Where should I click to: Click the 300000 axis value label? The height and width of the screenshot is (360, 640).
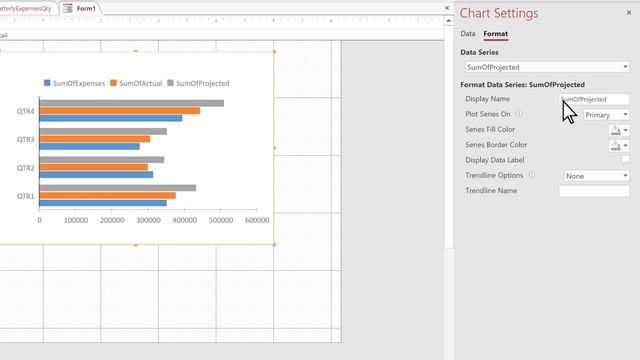pos(148,220)
